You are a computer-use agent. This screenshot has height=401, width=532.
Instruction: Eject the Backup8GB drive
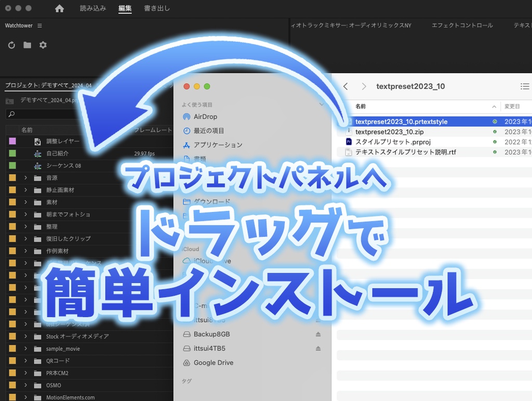point(318,334)
